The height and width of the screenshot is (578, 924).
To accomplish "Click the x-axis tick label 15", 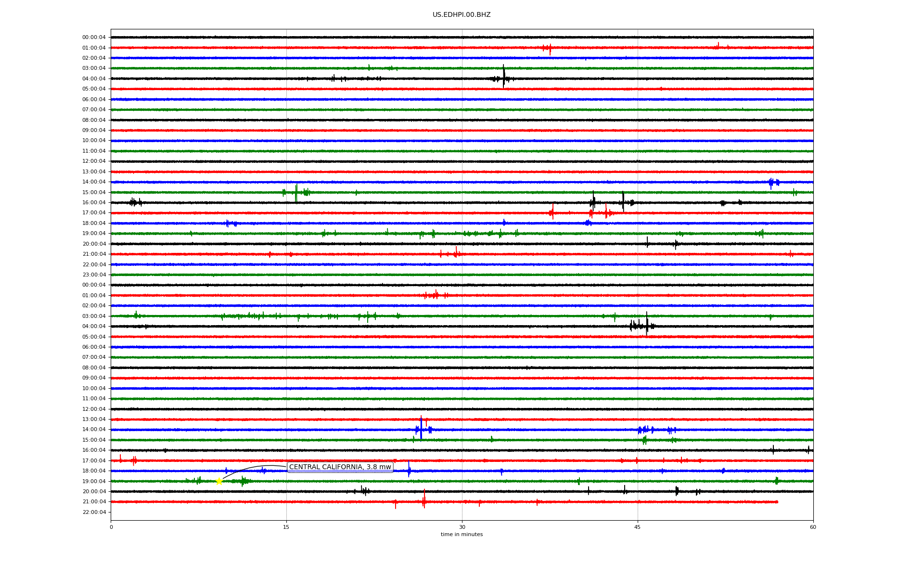I will pyautogui.click(x=286, y=527).
